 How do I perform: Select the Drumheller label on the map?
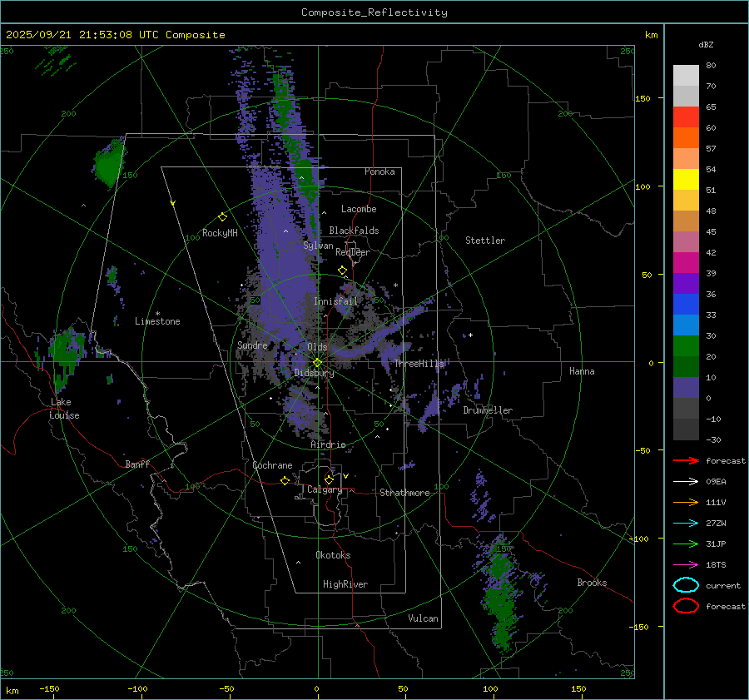[488, 410]
